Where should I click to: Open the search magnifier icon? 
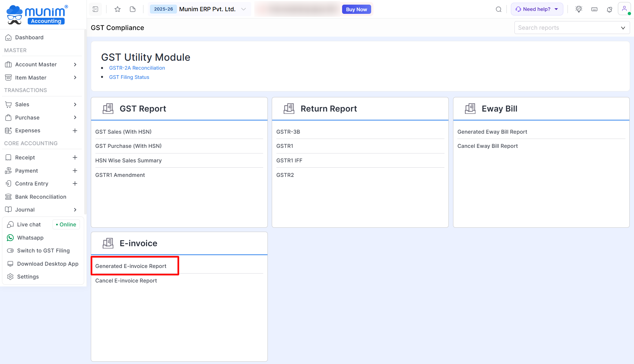(499, 9)
